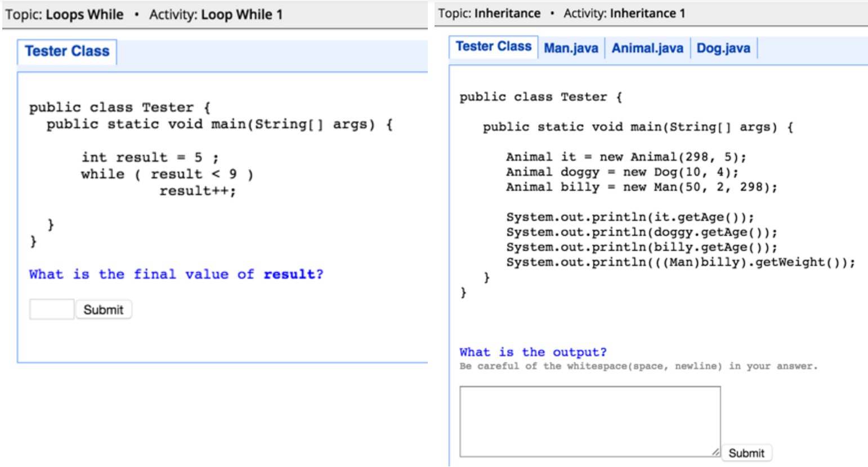Screen dimensions: 868x467
Task: Submit the Inheritance output answer
Action: coord(746,453)
